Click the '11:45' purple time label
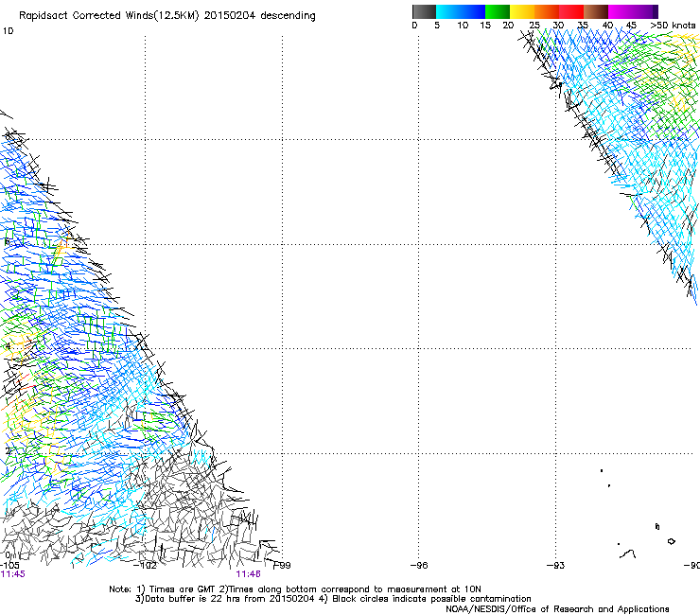The image size is (700, 615). (13, 574)
